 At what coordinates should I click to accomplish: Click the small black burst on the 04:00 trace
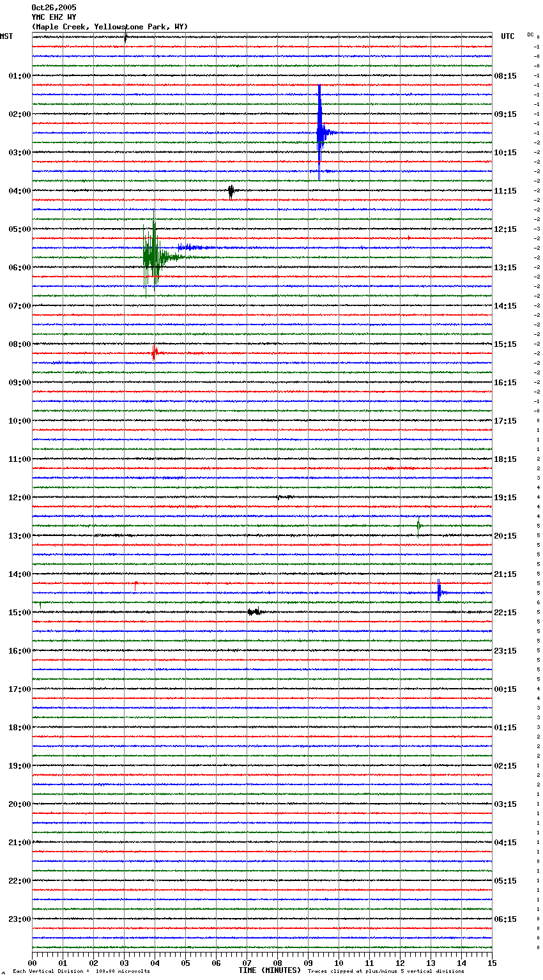pos(231,190)
